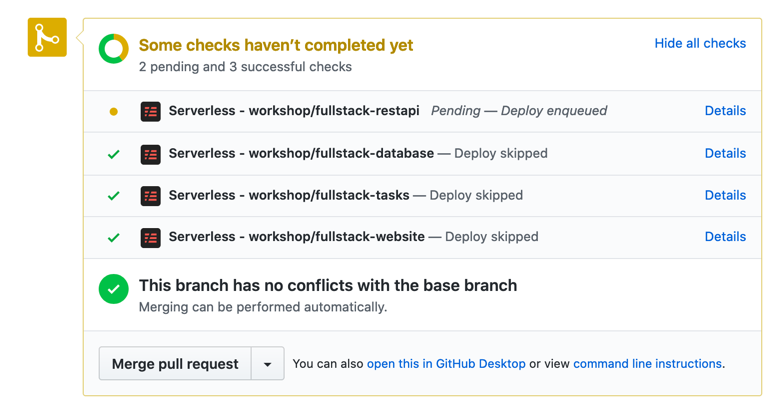Image resolution: width=778 pixels, height=415 pixels.
Task: Click the yellow merge branch icon
Action: click(x=47, y=37)
